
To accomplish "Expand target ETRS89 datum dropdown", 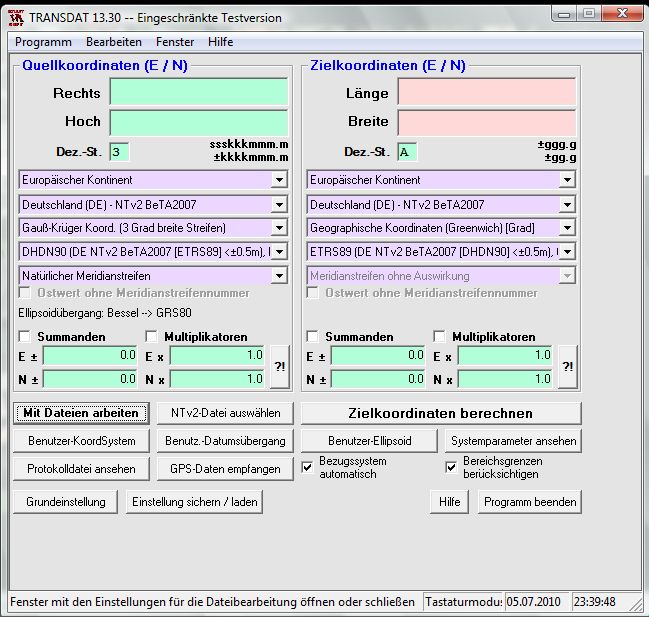I will [x=567, y=252].
